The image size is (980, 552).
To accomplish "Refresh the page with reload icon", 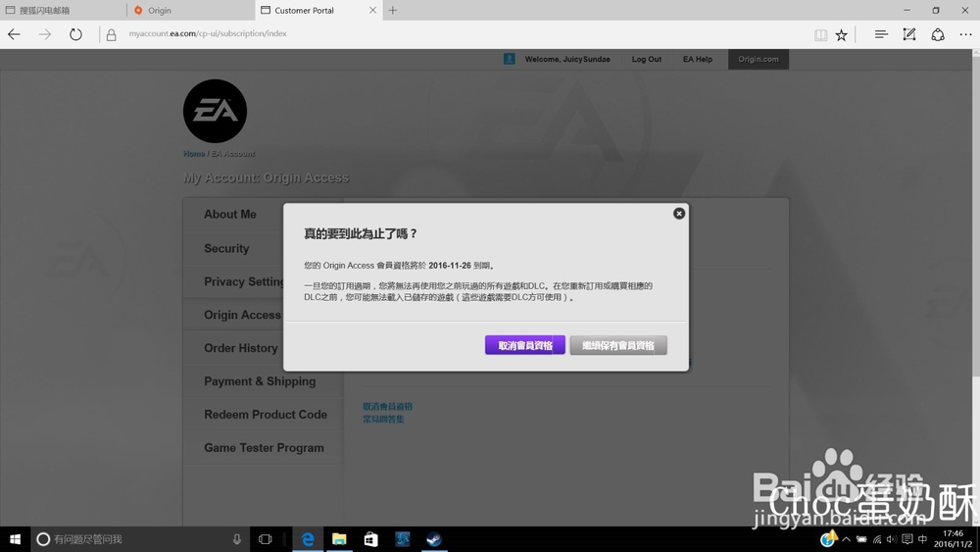I will tap(75, 34).
